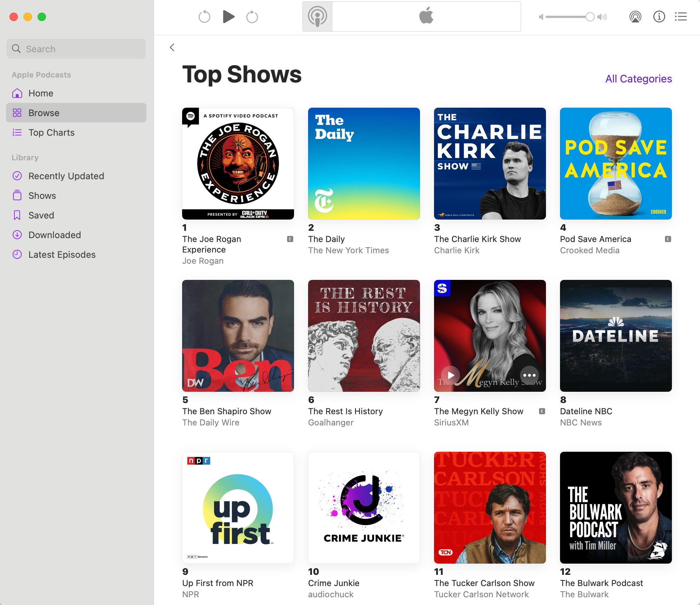Start playback with the Play button
The width and height of the screenshot is (700, 605).
(x=228, y=16)
